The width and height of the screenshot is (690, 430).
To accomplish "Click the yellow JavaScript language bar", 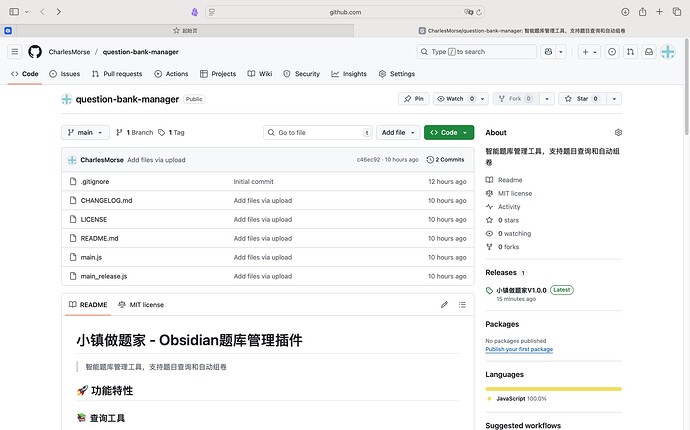I will 553,389.
